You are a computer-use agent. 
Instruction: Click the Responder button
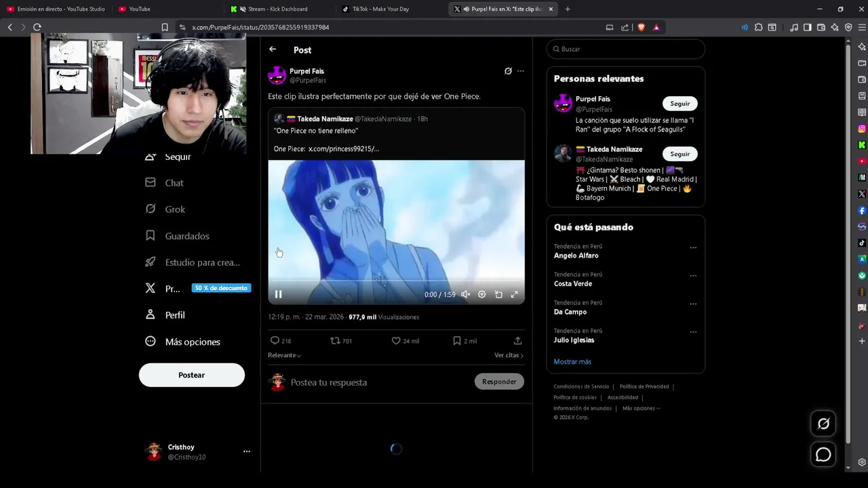[x=499, y=382]
